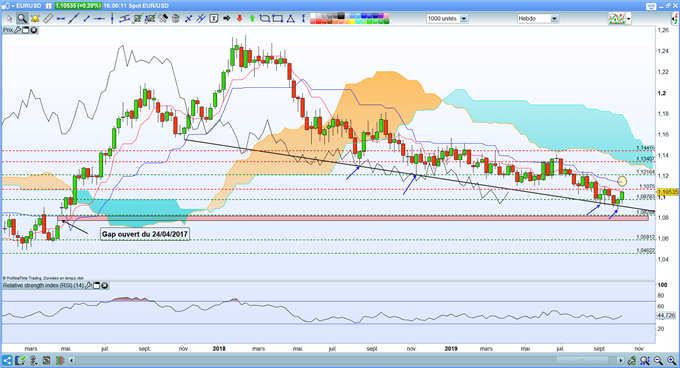Select the red down arrow marker
Image resolution: width=680 pixels, height=368 pixels.
[239, 19]
